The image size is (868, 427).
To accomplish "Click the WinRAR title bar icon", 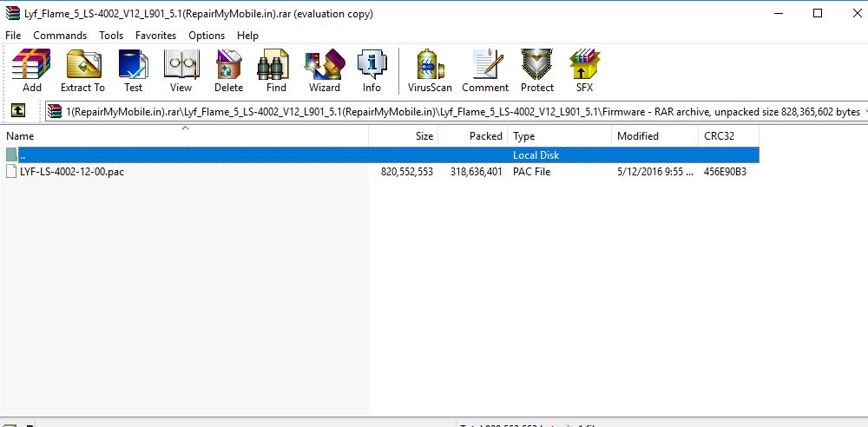I will [13, 14].
